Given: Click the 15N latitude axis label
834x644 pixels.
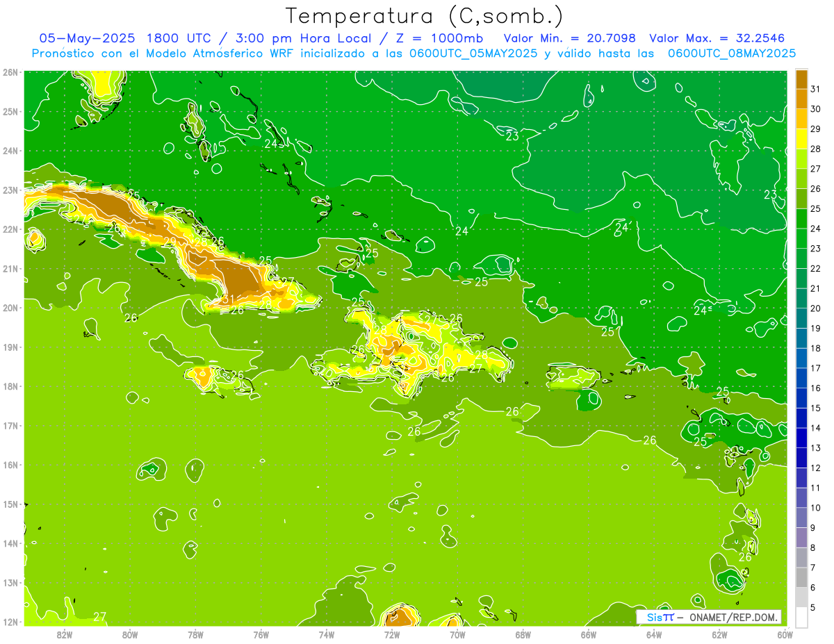Looking at the screenshot, I should 10,504.
